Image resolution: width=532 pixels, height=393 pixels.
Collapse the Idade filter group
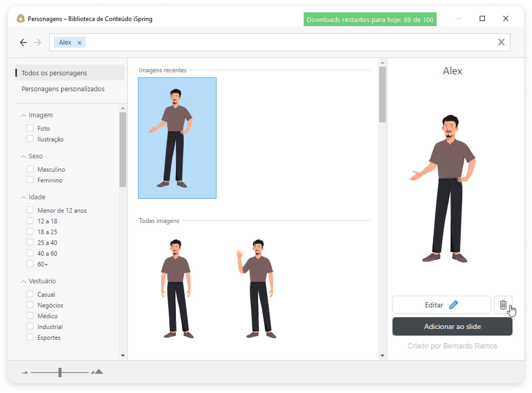pyautogui.click(x=23, y=197)
